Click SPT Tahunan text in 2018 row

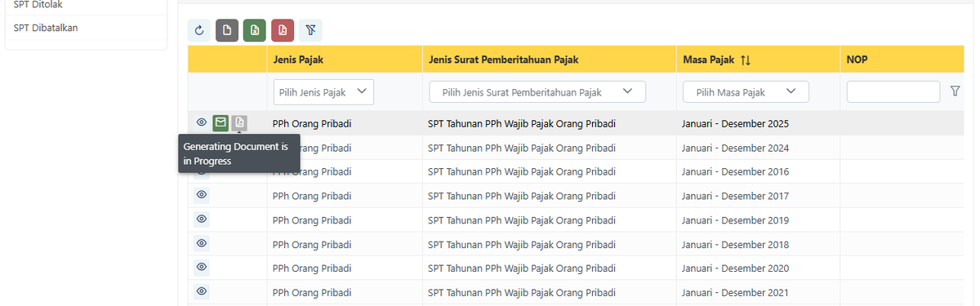pyautogui.click(x=521, y=245)
